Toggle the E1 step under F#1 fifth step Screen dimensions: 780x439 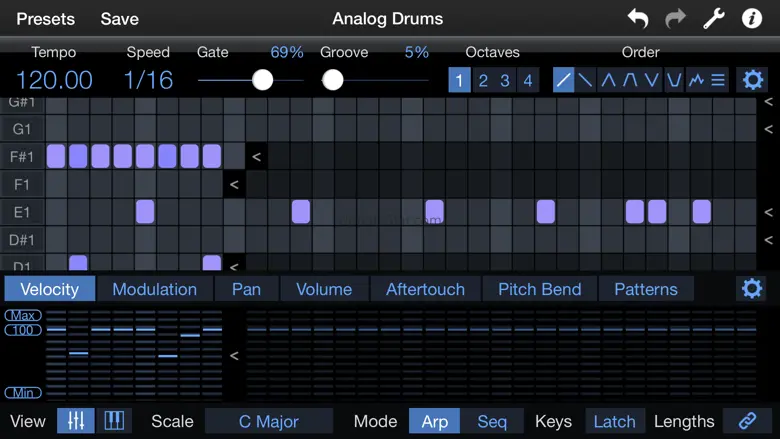pyautogui.click(x=145, y=212)
